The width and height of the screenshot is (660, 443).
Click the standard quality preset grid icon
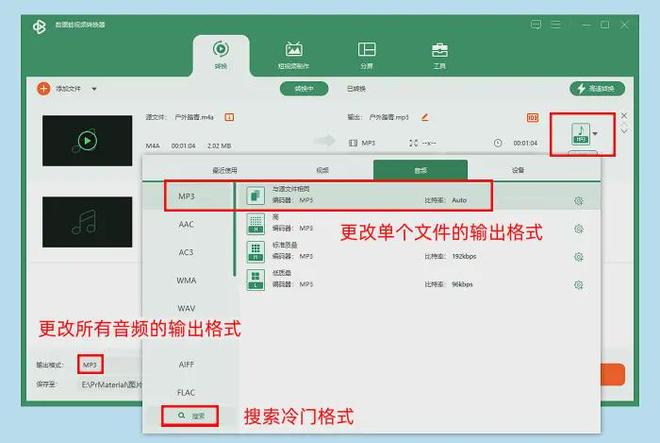(x=255, y=251)
